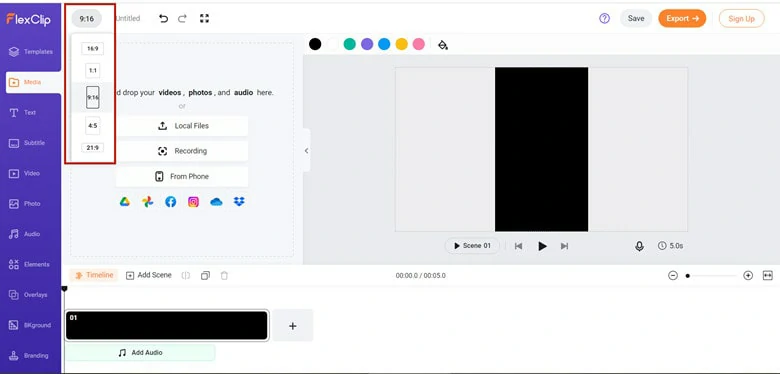Select the 1:1 aspect ratio option

click(93, 71)
